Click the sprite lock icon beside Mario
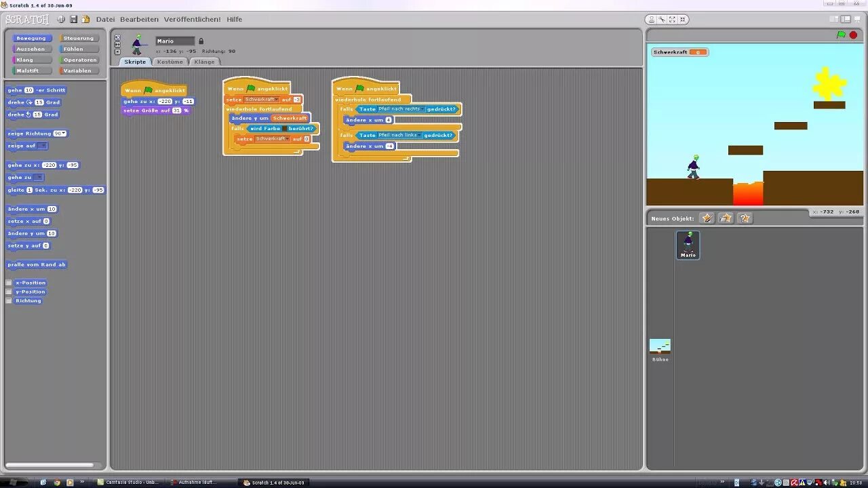Viewport: 868px width, 488px height. click(201, 41)
